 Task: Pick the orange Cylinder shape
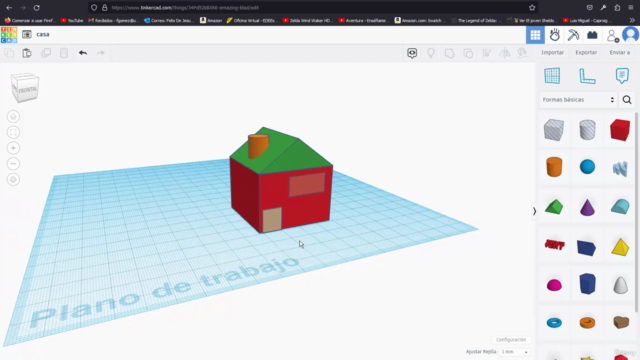554,167
